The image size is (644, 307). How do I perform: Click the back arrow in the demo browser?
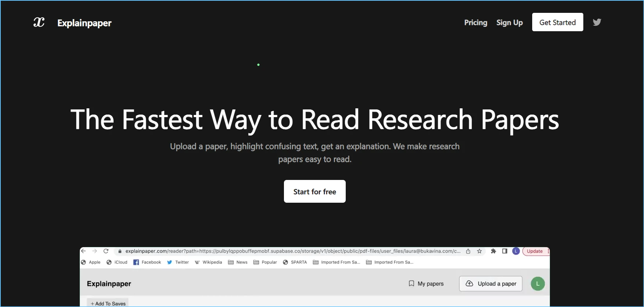point(83,251)
